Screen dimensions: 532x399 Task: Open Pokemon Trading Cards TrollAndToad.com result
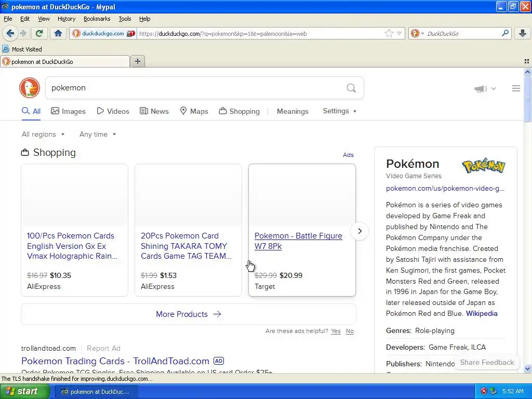pyautogui.click(x=115, y=361)
